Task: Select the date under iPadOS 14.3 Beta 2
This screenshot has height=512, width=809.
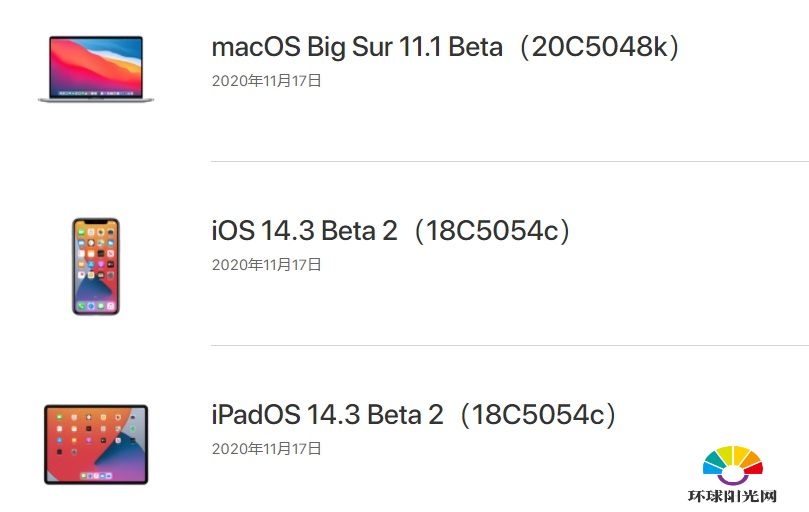Action: coord(267,449)
